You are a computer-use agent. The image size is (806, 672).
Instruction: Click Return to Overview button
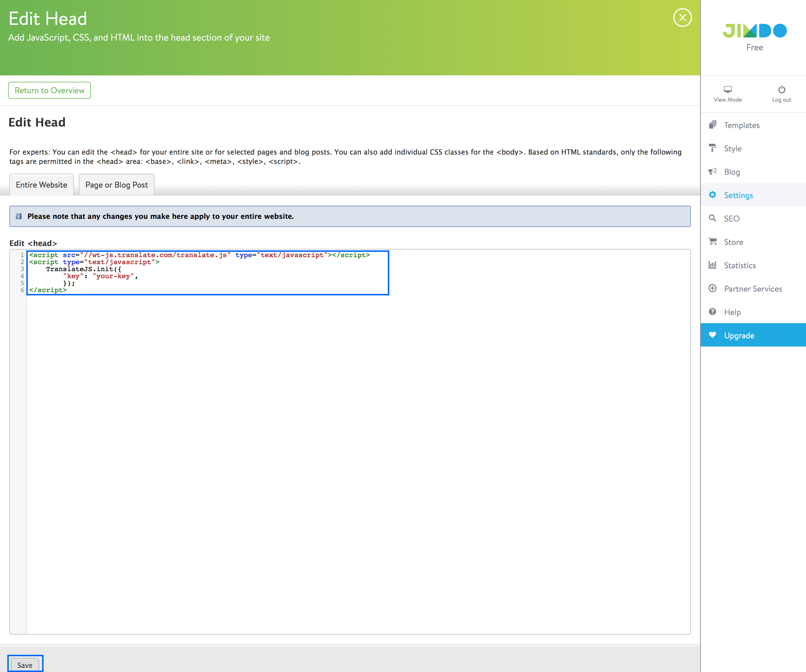pyautogui.click(x=49, y=91)
